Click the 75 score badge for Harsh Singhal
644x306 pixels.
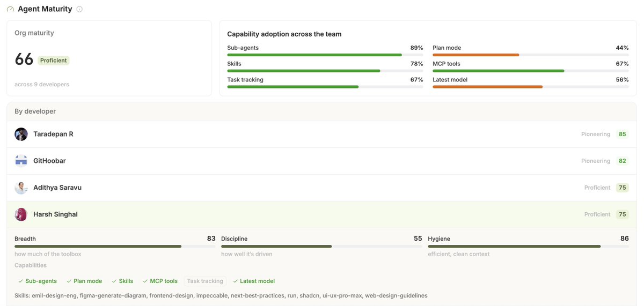(x=623, y=214)
